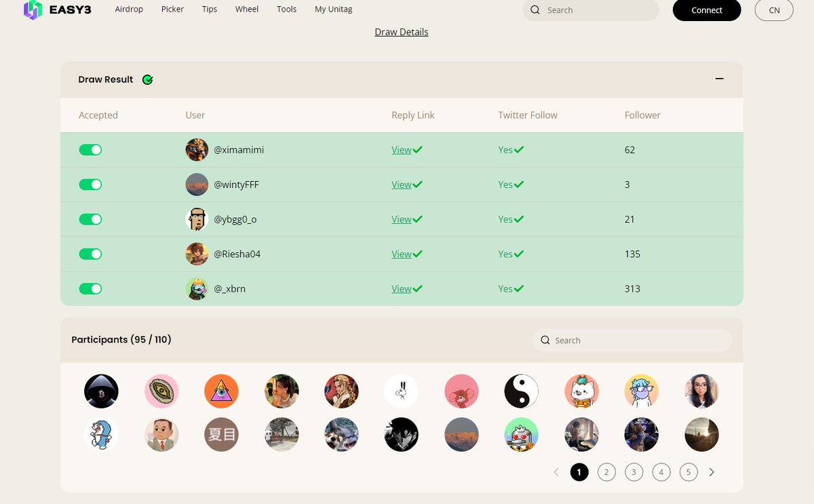This screenshot has height=504, width=814.
Task: Open the Doraemon pixel participant avatar
Action: click(x=101, y=435)
